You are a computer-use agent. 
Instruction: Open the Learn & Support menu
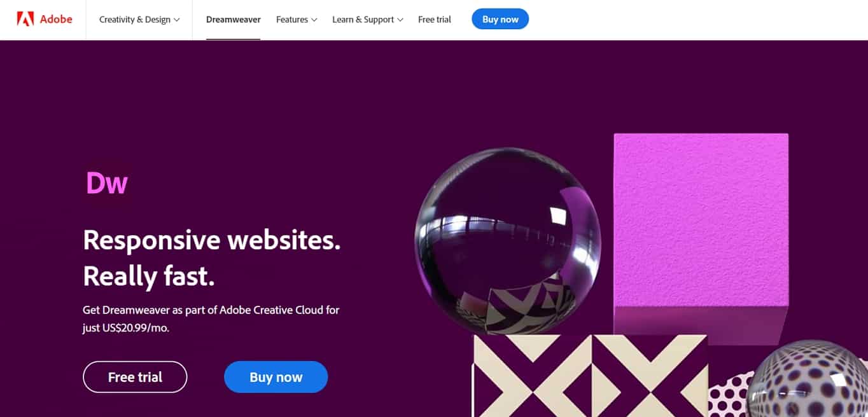tap(368, 20)
